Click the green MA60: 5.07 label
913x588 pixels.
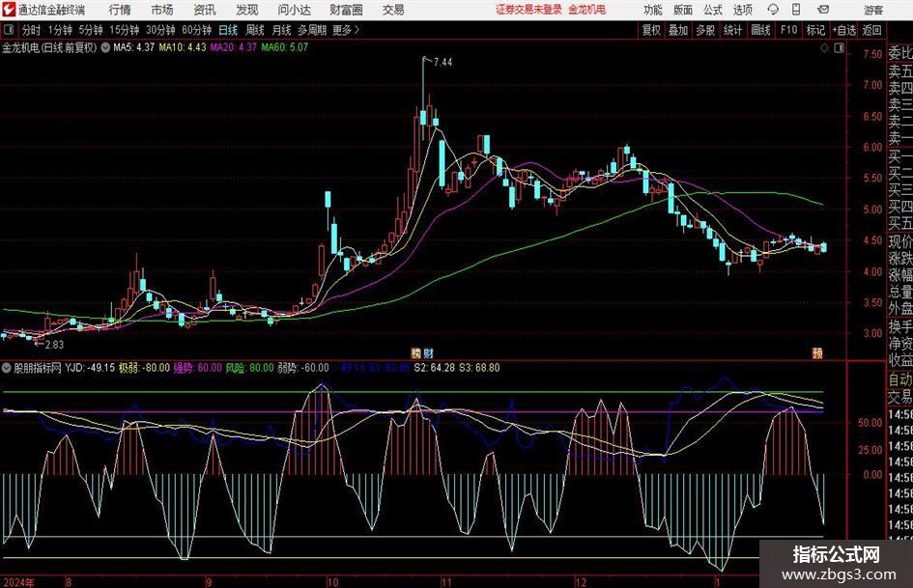coord(284,47)
